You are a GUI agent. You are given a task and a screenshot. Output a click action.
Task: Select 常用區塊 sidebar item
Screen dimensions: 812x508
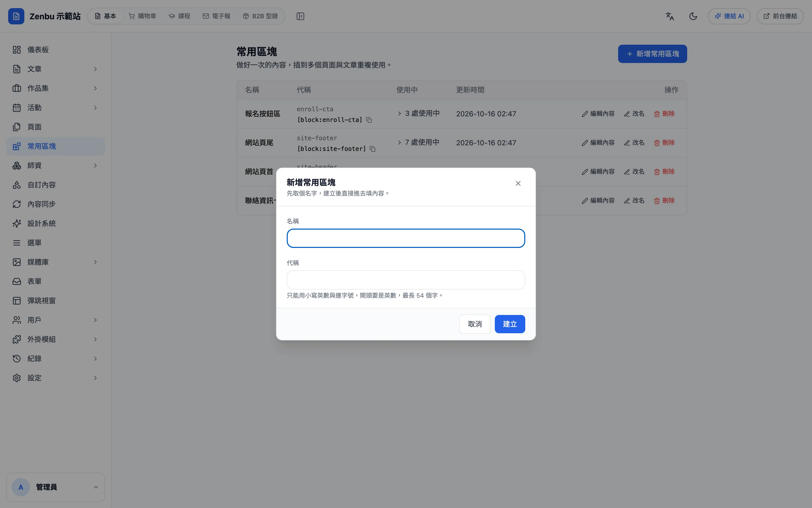(56, 146)
